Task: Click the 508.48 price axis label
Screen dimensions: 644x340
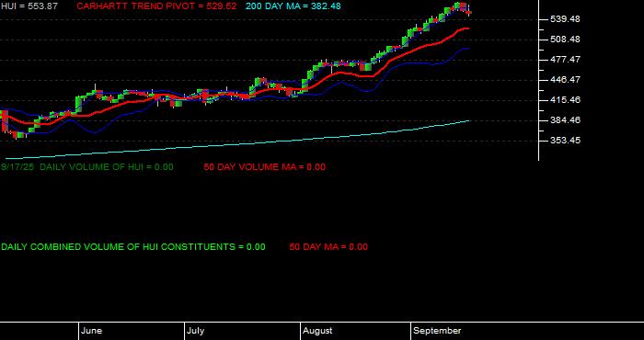Action: 565,40
